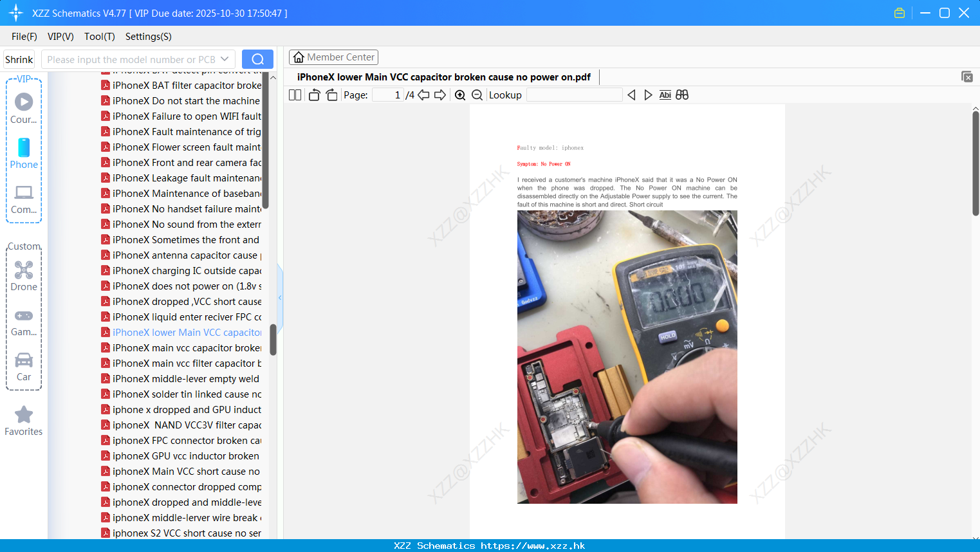Screen dimensions: 980x552
Task: Click the binoculars search icon
Action: [682, 95]
